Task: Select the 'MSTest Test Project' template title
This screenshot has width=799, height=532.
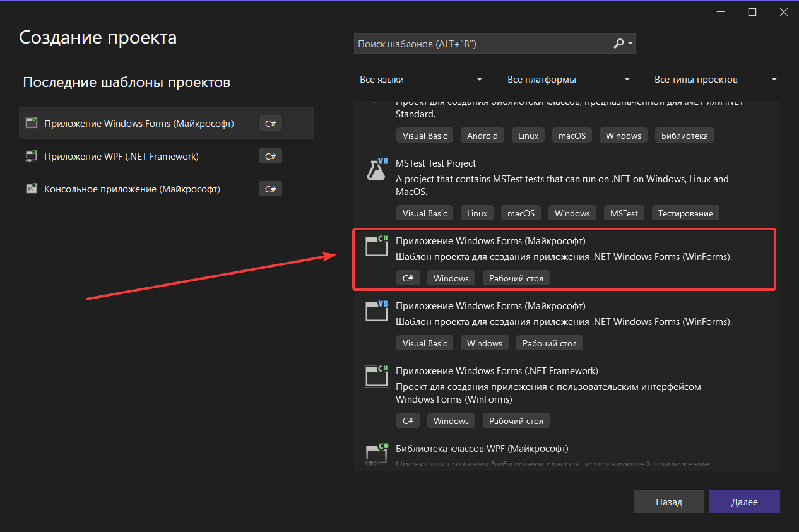Action: point(435,163)
